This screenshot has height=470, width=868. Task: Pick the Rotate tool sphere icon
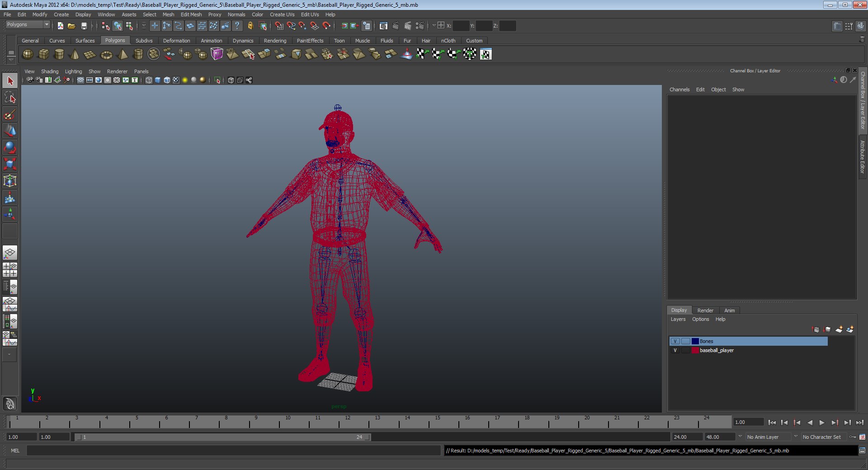pos(10,148)
